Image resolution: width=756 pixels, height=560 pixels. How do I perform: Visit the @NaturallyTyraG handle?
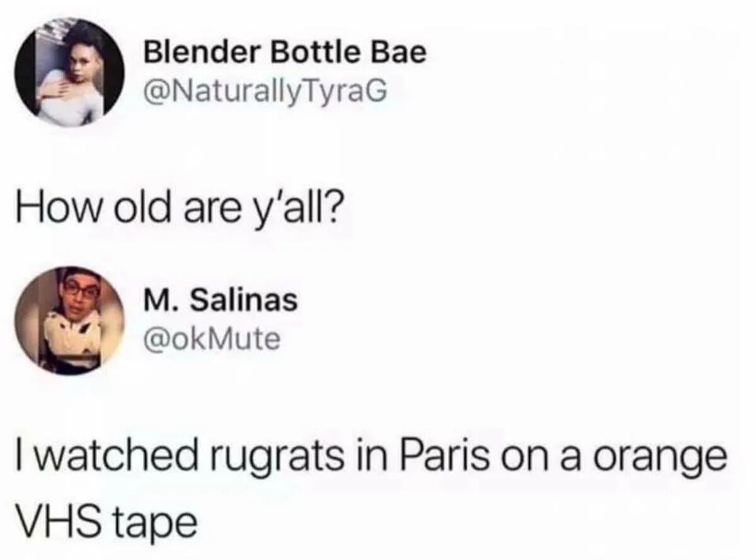(x=263, y=93)
